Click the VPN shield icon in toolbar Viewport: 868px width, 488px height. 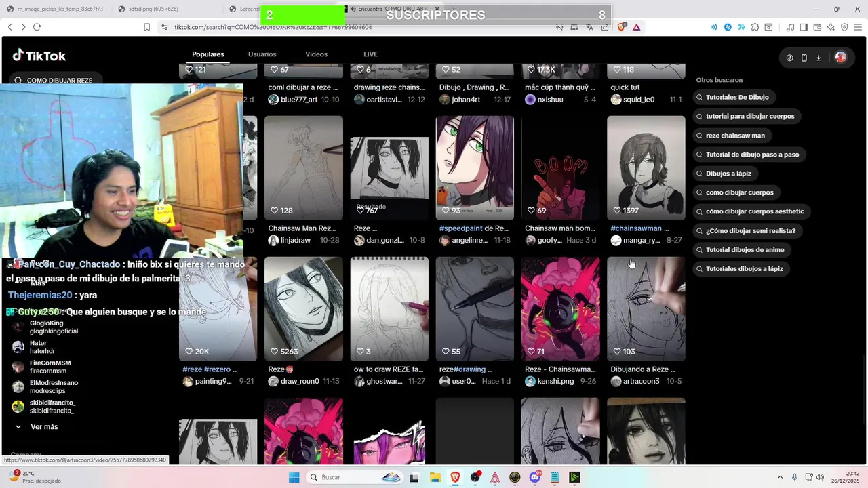pyautogui.click(x=844, y=27)
